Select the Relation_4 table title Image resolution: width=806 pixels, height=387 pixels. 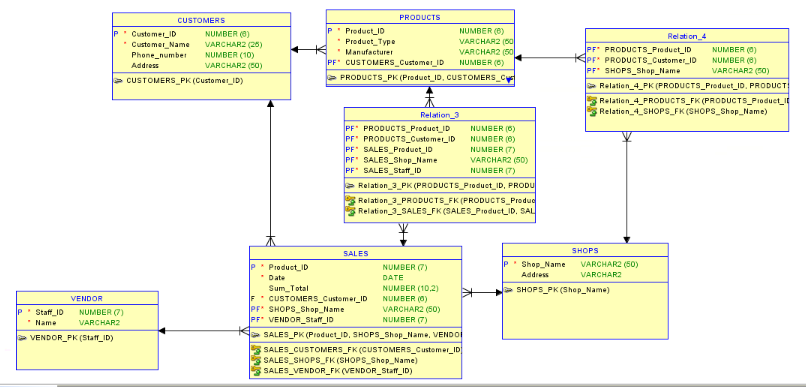click(x=687, y=36)
